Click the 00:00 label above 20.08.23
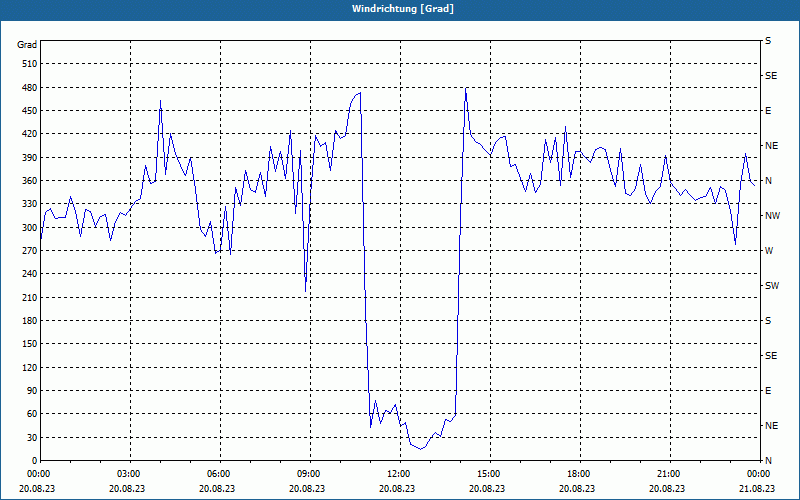 (x=38, y=474)
